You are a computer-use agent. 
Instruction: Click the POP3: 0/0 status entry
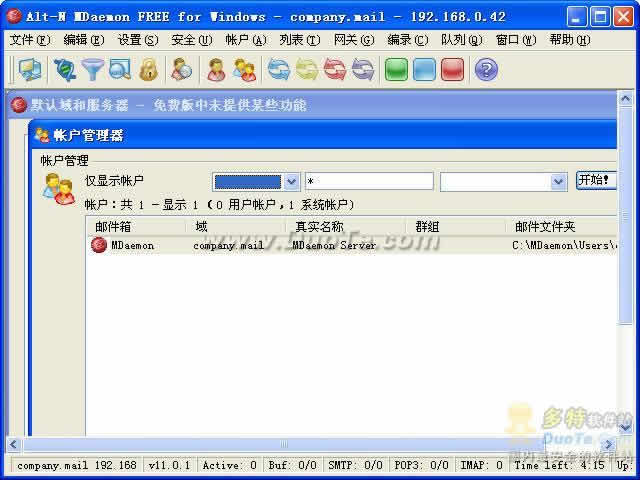pyautogui.click(x=421, y=465)
